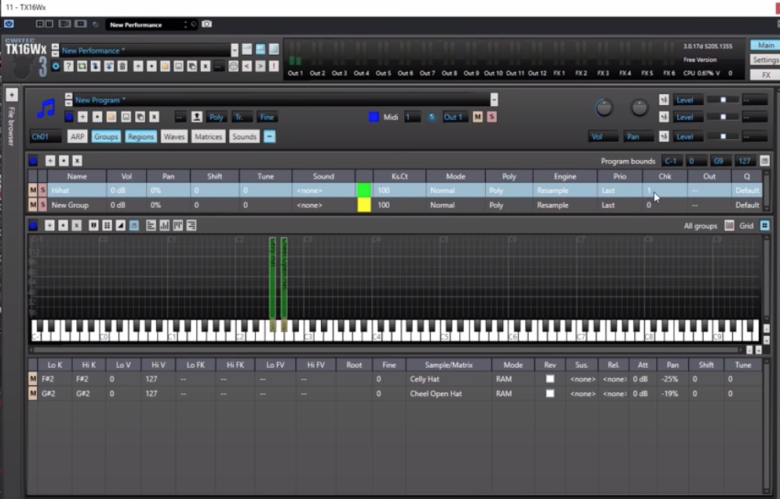This screenshot has width=780, height=499.
Task: Open the Vol modulation selector
Action: tap(603, 136)
